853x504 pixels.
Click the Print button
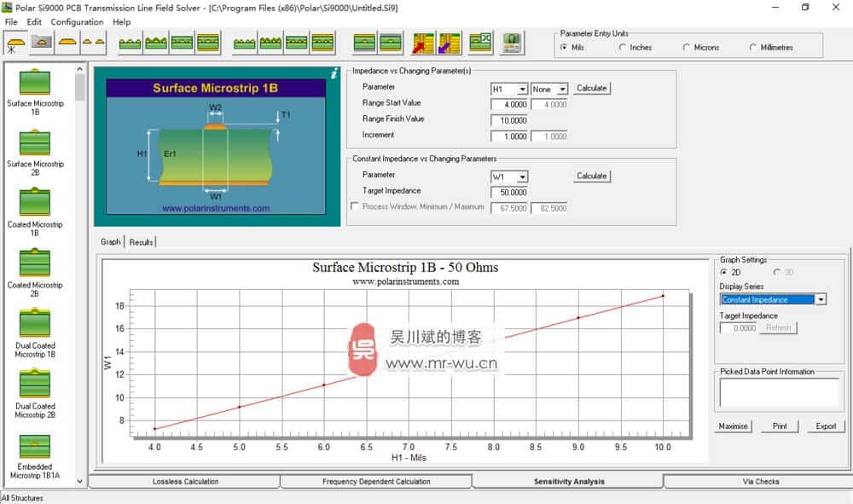(x=780, y=426)
